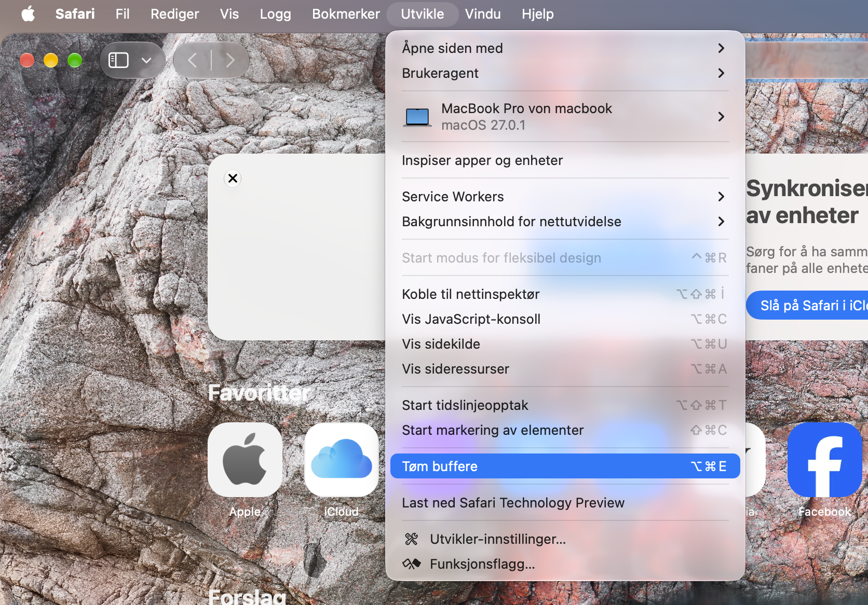Open the Hjelp menu
The height and width of the screenshot is (605, 868).
point(538,14)
